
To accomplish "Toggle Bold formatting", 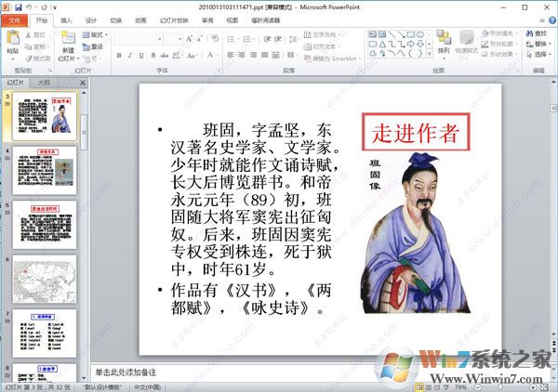I will (x=120, y=56).
